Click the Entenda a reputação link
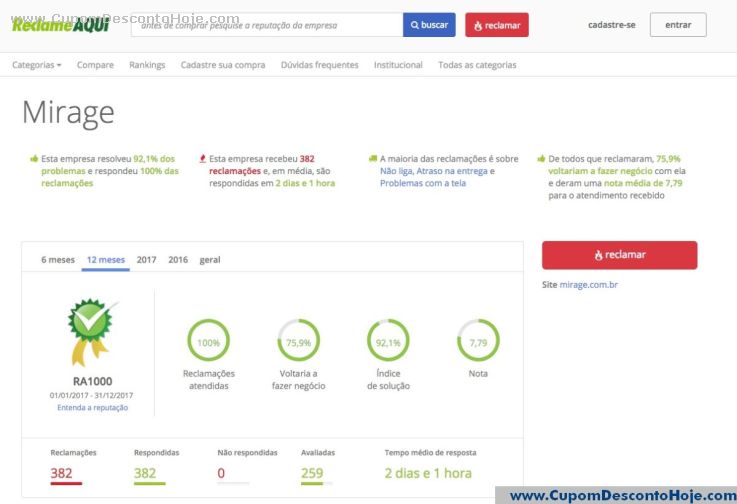Viewport: 737px width, 504px height. click(93, 408)
